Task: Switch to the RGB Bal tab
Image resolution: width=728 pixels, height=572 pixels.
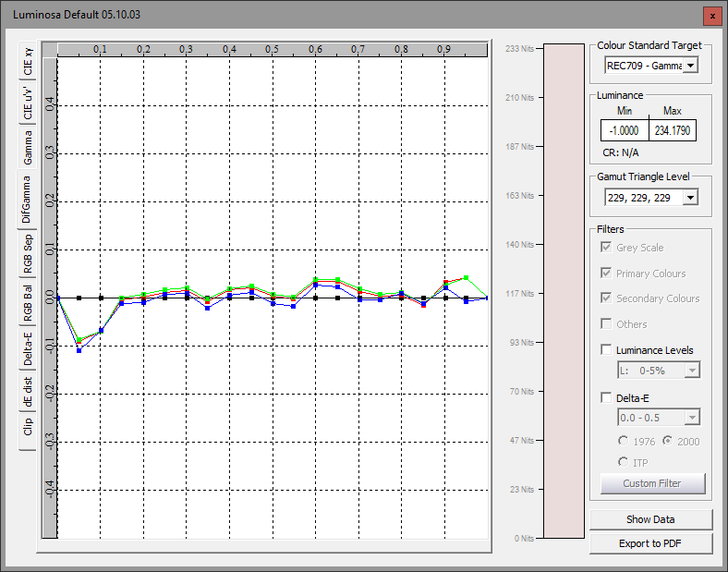Action: coord(28,303)
